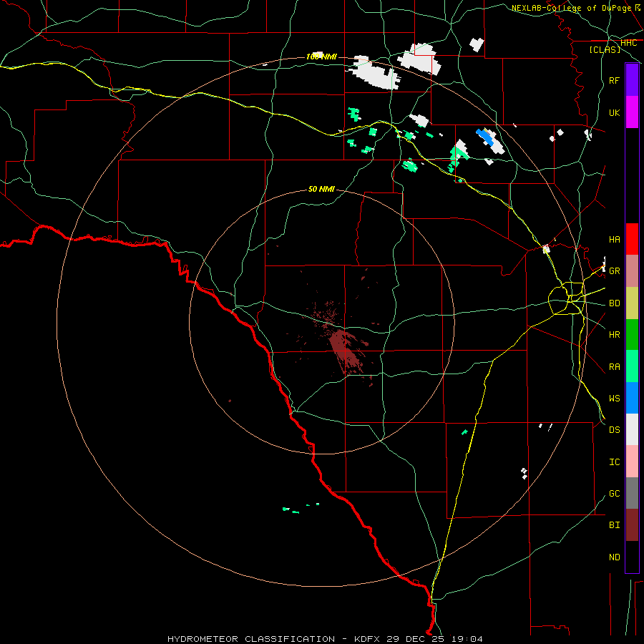Click the "HA" legend label
This screenshot has height=644, width=644.
[615, 240]
